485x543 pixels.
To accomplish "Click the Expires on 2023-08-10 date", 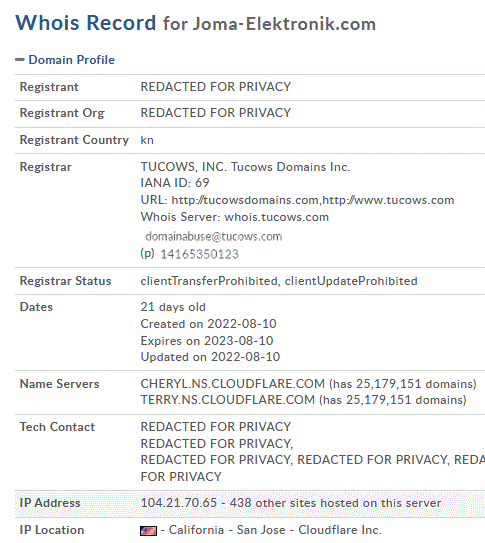I will coord(207,341).
